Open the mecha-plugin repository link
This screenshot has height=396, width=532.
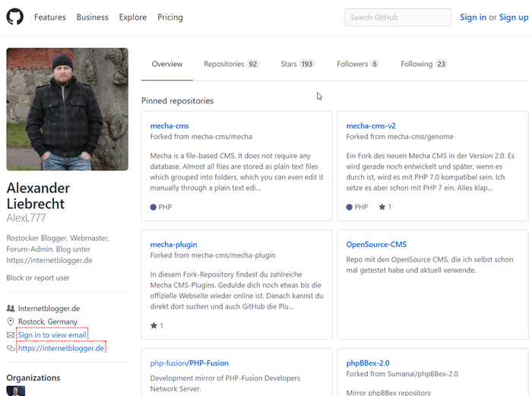tap(173, 244)
